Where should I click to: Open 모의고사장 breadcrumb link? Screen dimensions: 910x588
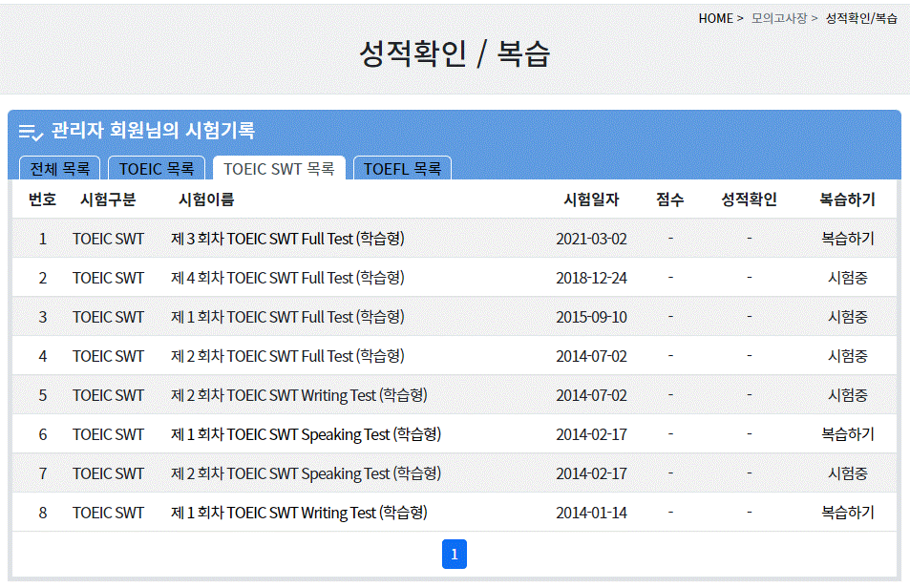pyautogui.click(x=779, y=18)
